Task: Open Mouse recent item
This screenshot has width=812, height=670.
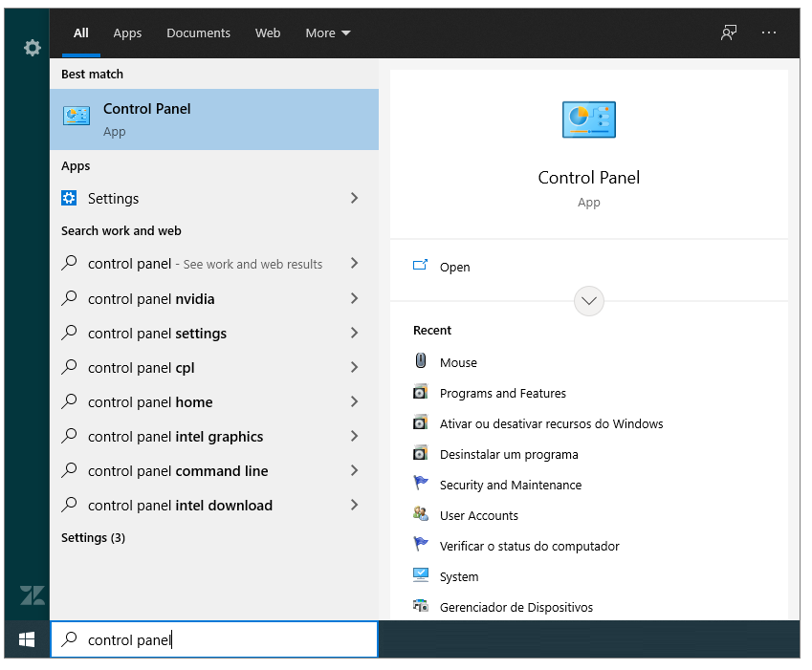Action: [x=458, y=362]
